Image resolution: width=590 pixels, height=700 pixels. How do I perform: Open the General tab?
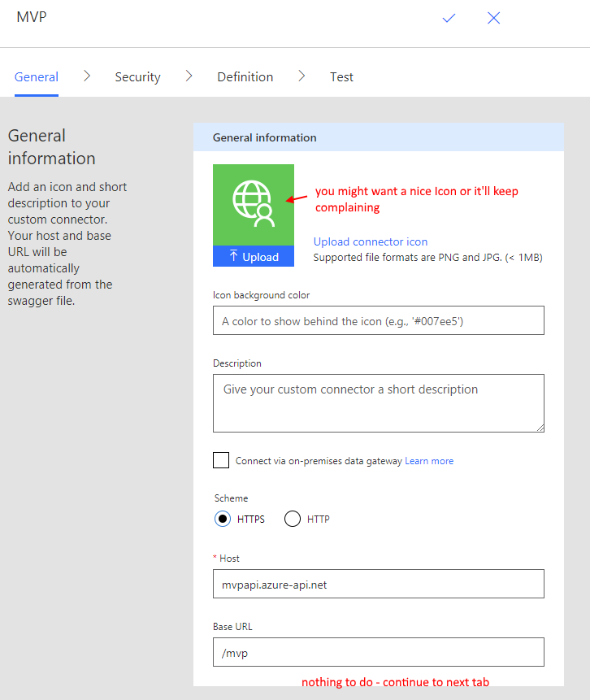click(37, 77)
